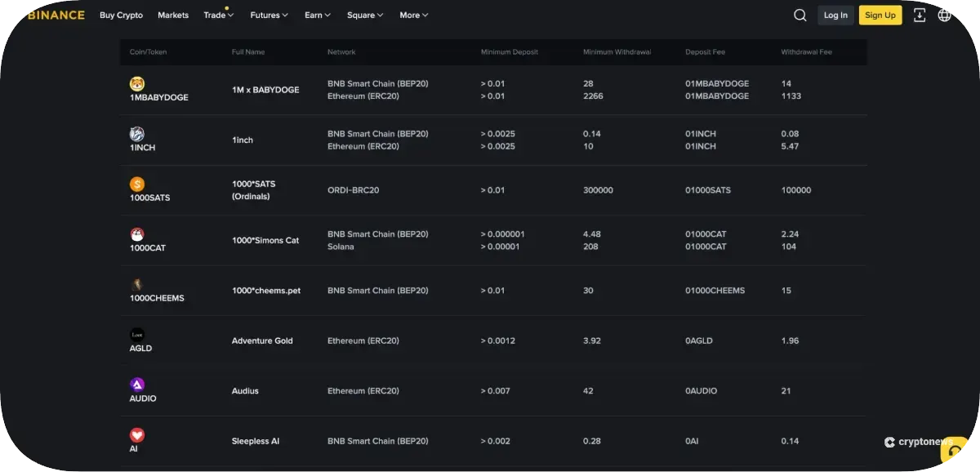Expand the More dropdown
Image resolution: width=980 pixels, height=472 pixels.
coord(413,15)
